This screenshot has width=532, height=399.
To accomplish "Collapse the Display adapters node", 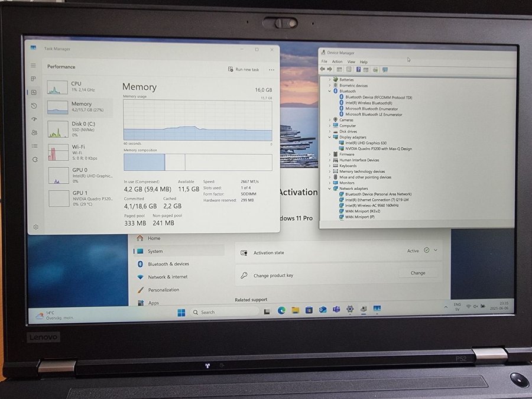I will pos(329,137).
